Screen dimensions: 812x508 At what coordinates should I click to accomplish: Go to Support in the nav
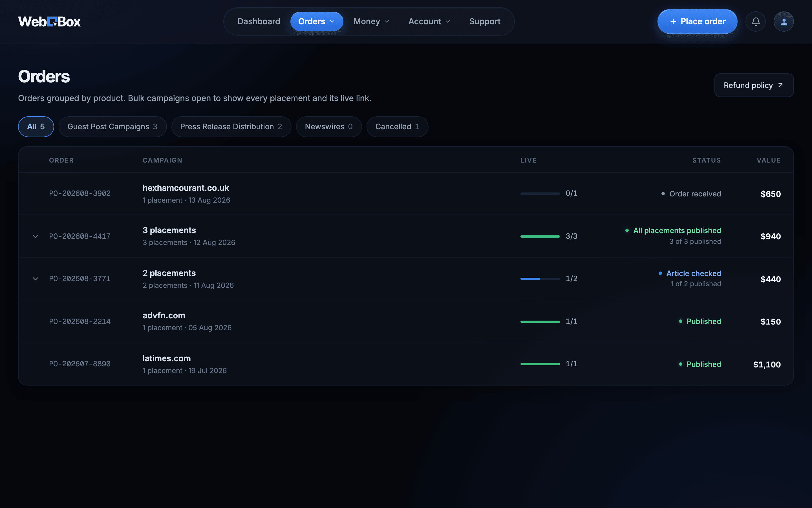tap(485, 21)
